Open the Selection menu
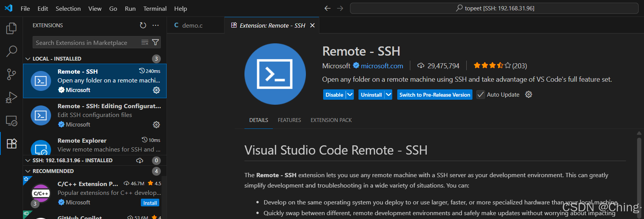The height and width of the screenshot is (219, 644). click(68, 8)
